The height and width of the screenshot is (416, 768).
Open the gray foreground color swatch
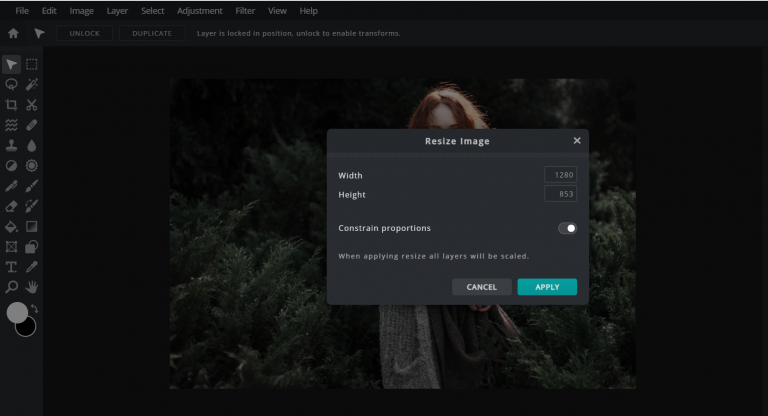[17, 313]
